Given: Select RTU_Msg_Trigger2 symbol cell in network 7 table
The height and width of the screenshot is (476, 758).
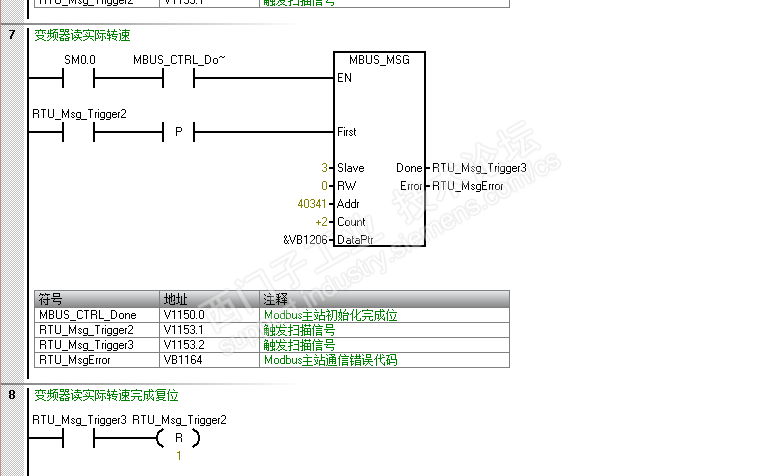Looking at the screenshot, I should tap(97, 330).
